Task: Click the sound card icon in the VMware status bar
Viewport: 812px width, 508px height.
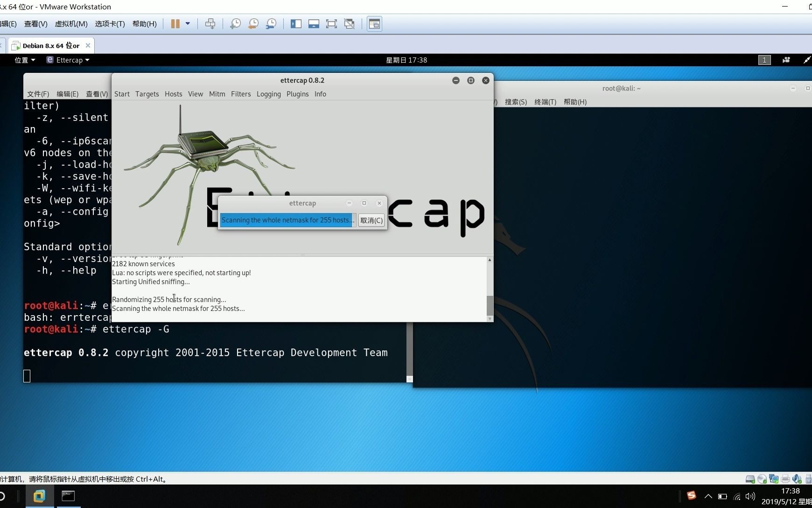Action: 797,479
